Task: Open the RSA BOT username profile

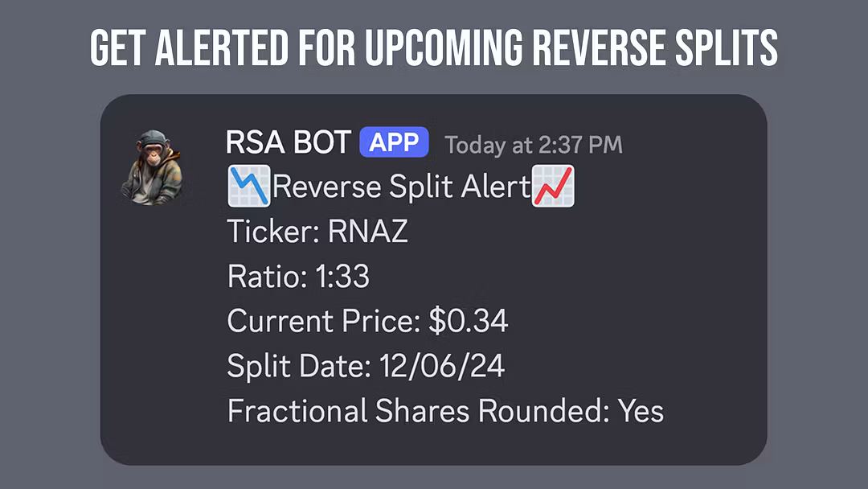Action: (288, 143)
